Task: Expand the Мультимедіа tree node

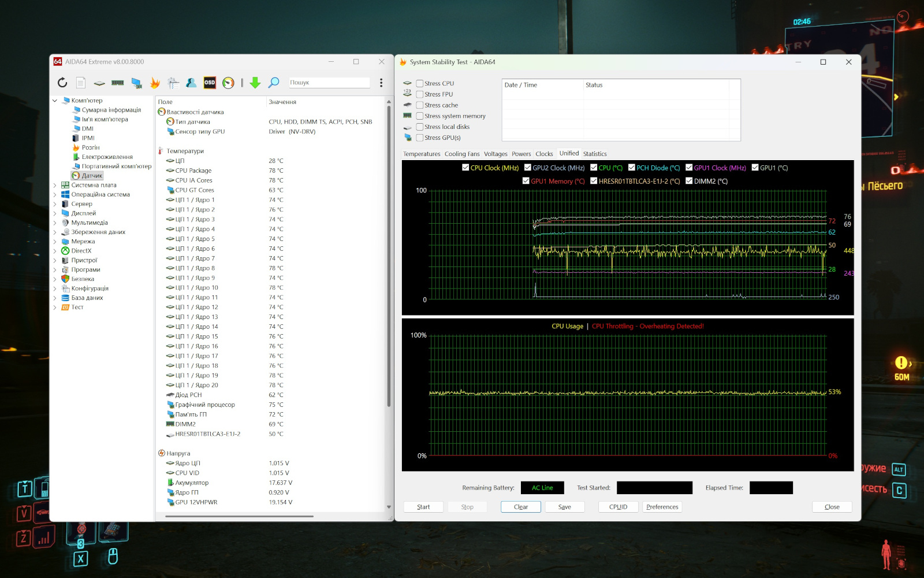Action: [55, 223]
